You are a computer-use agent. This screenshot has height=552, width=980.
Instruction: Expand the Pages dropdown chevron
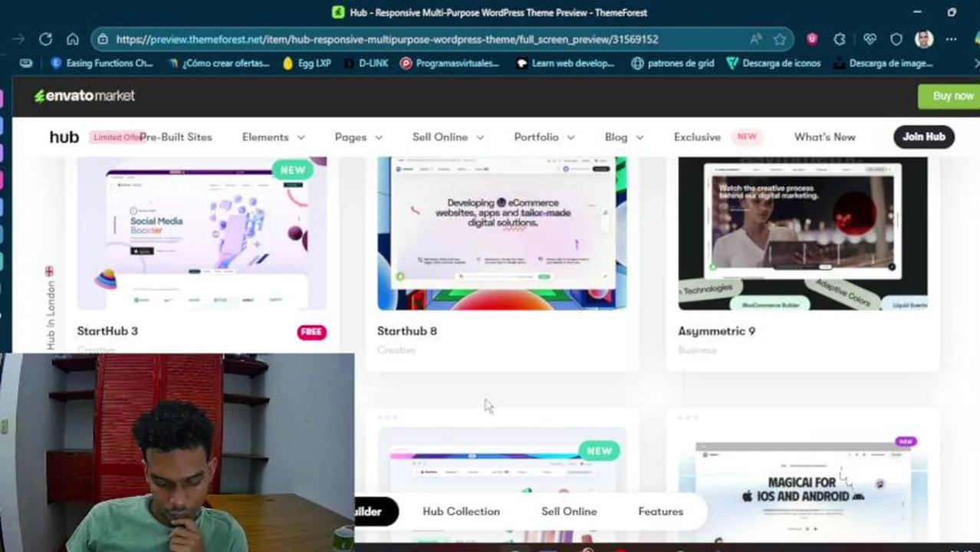pyautogui.click(x=379, y=137)
